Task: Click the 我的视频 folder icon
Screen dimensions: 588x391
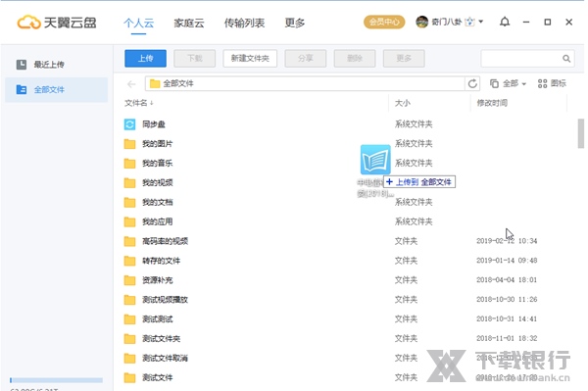Action: coord(129,183)
